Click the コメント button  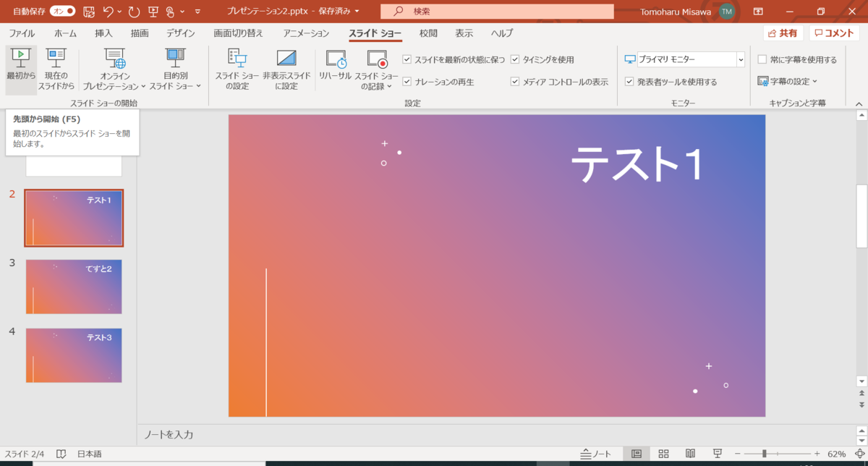(835, 33)
